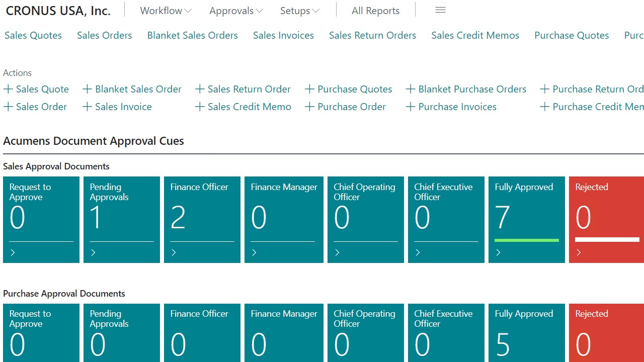Open the Approvals dropdown
This screenshot has height=362, width=644.
(x=235, y=10)
